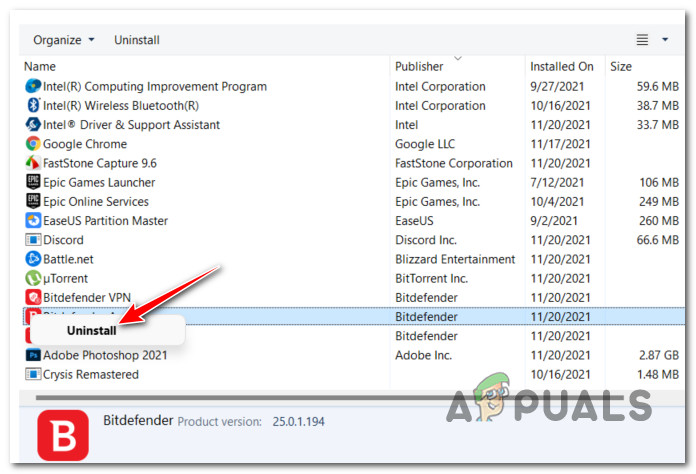Choose Uninstall from the context menu
The image size is (696, 474).
(x=91, y=330)
